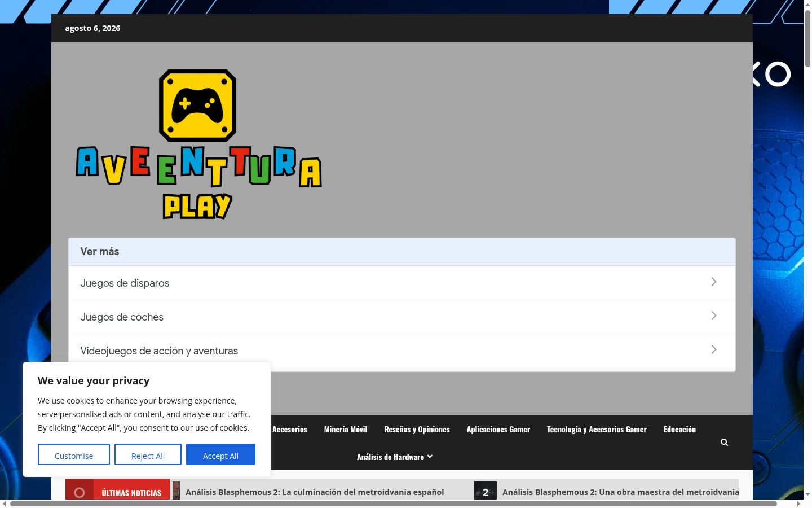The image size is (812, 508).
Task: Open Reseñas y Opiniones menu
Action: [417, 430]
